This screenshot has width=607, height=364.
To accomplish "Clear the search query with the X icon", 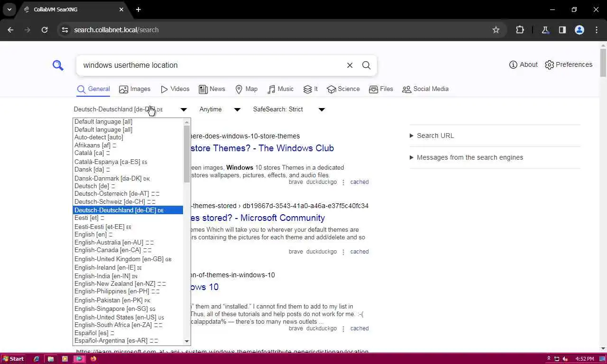I will (349, 65).
